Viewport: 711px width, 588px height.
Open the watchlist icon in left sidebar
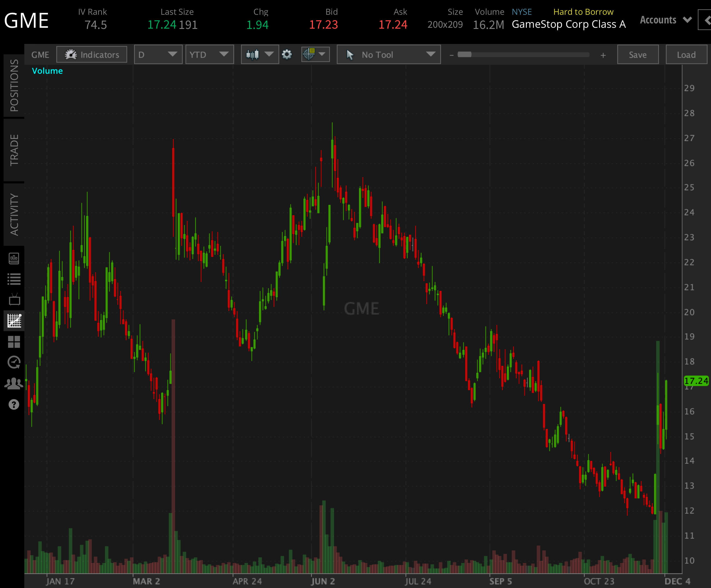click(14, 279)
